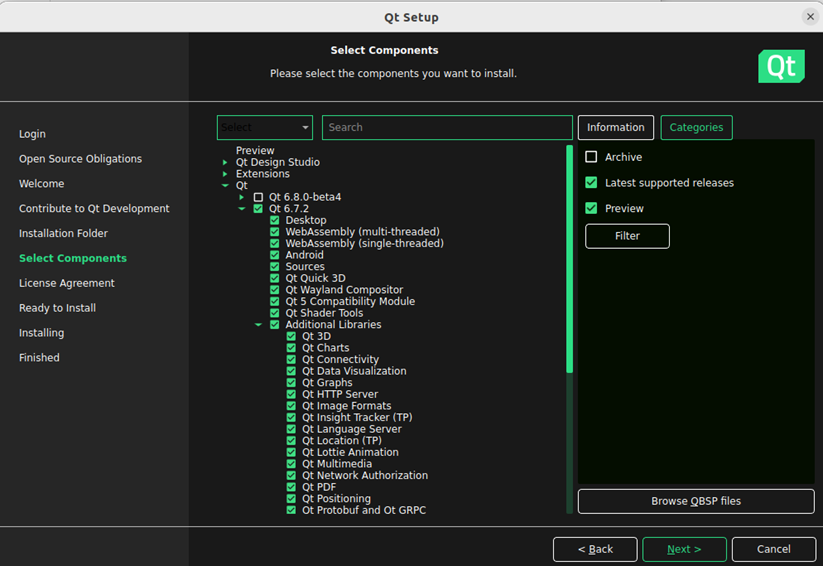The width and height of the screenshot is (823, 566).
Task: Click Browse QBSP files
Action: [x=696, y=501]
